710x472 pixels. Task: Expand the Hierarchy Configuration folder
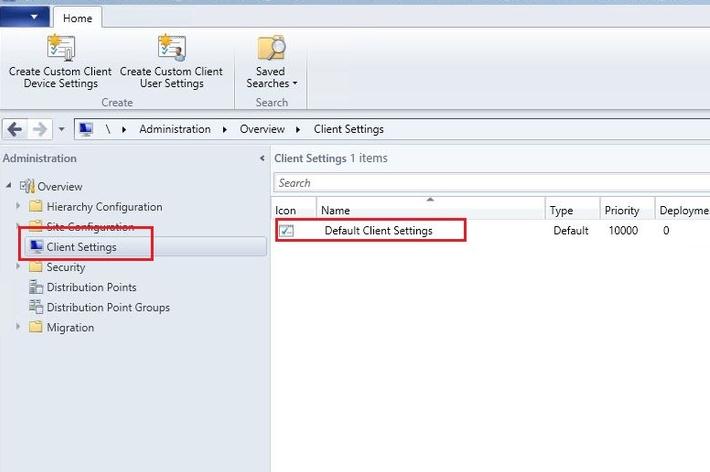click(x=18, y=207)
